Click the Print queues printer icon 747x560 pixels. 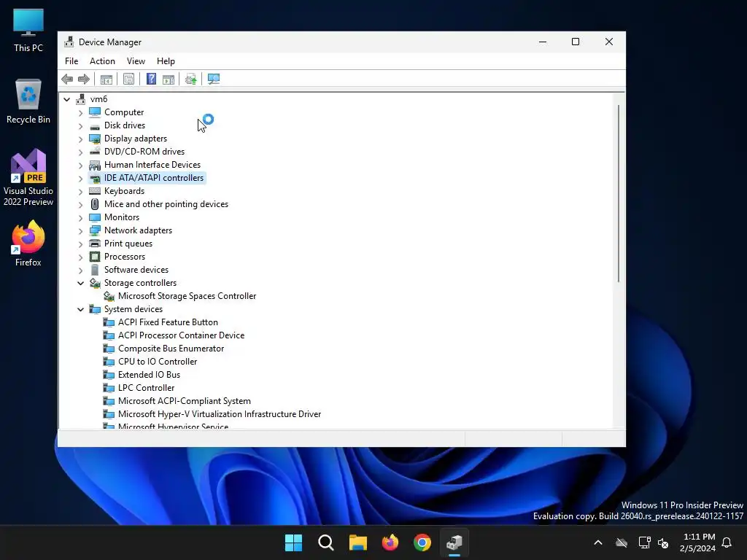[95, 244]
